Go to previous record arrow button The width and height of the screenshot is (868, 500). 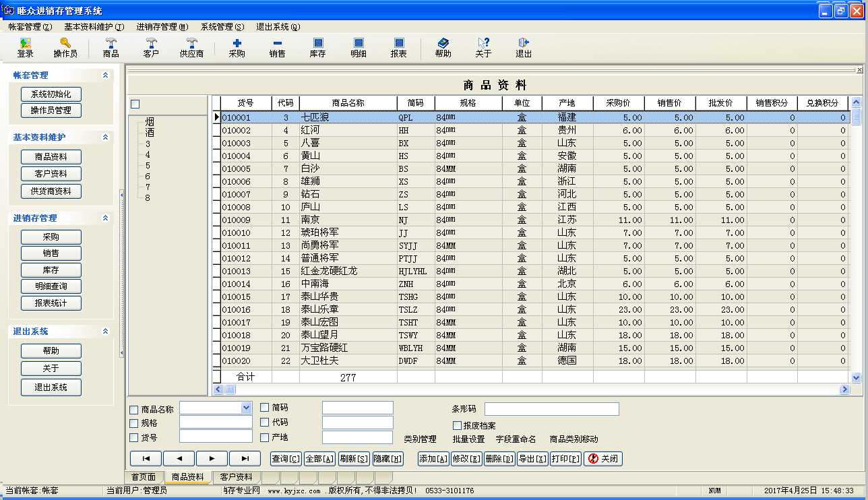[179, 459]
